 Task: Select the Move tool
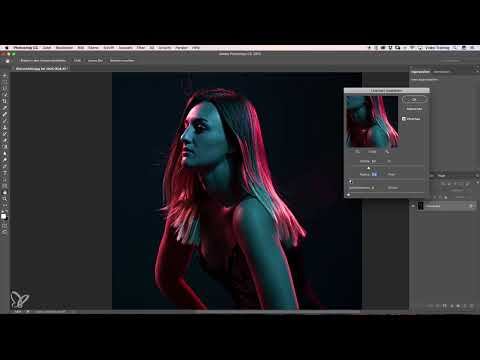pyautogui.click(x=5, y=76)
